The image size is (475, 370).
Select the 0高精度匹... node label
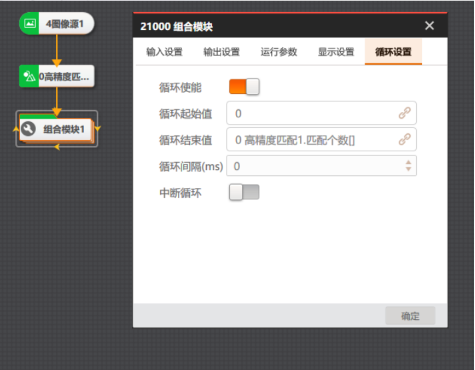[64, 77]
